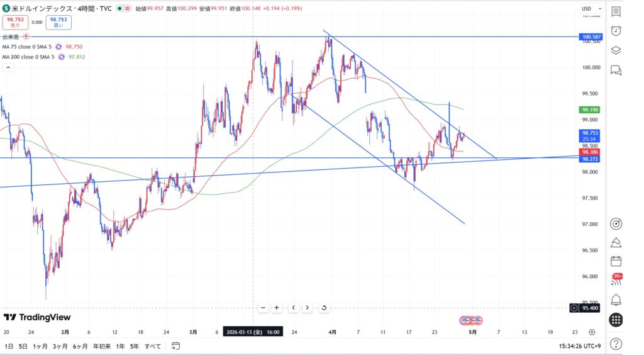Open the chat speech bubble icon

(x=616, y=70)
